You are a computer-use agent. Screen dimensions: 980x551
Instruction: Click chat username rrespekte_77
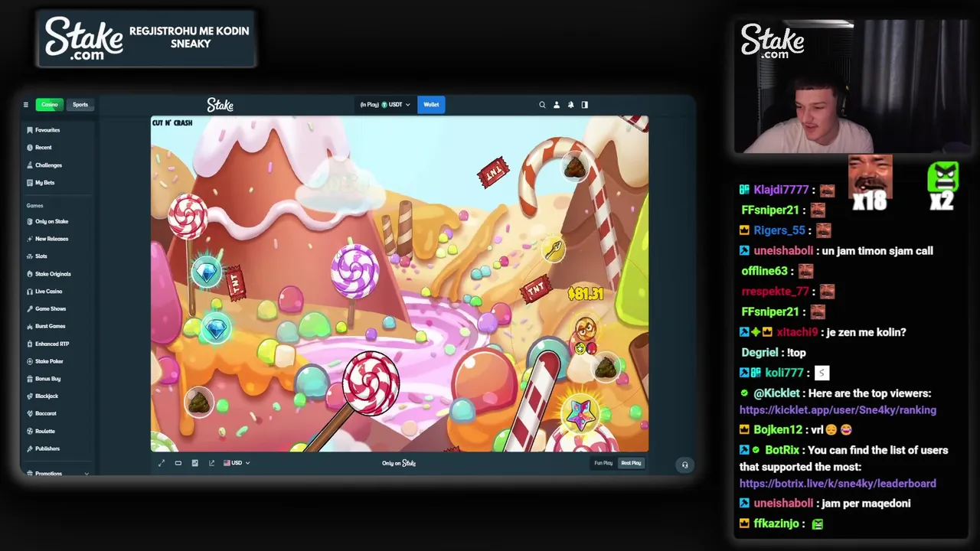[775, 292]
